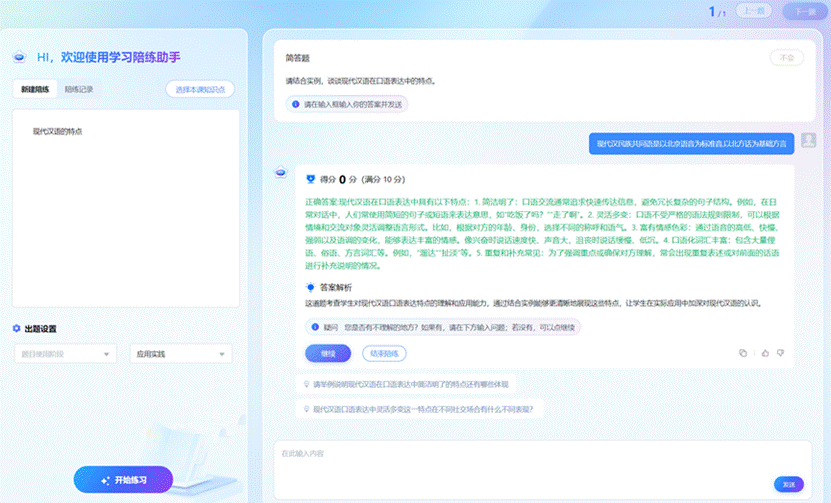Click the 结束陪练 button
This screenshot has width=831, height=503.
click(384, 353)
